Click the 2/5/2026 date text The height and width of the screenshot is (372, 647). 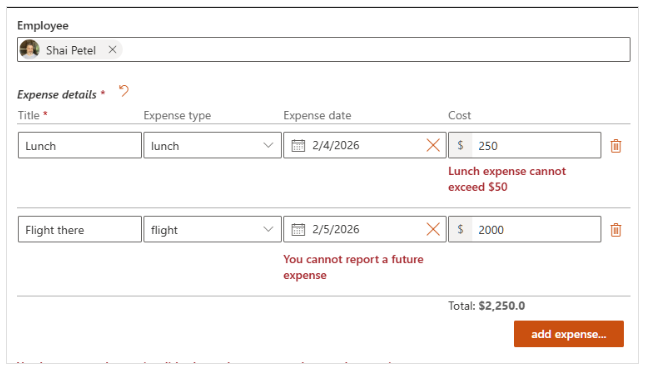pos(335,229)
